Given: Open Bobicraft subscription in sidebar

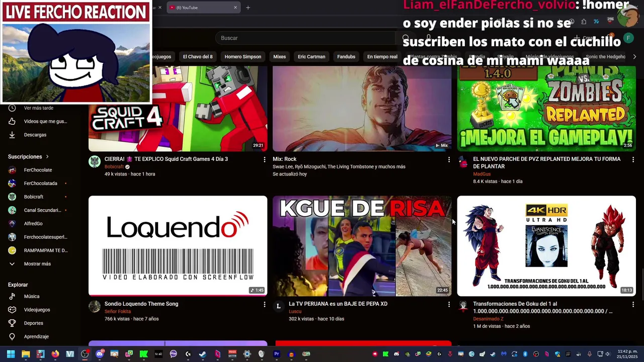Looking at the screenshot, I should [x=33, y=197].
